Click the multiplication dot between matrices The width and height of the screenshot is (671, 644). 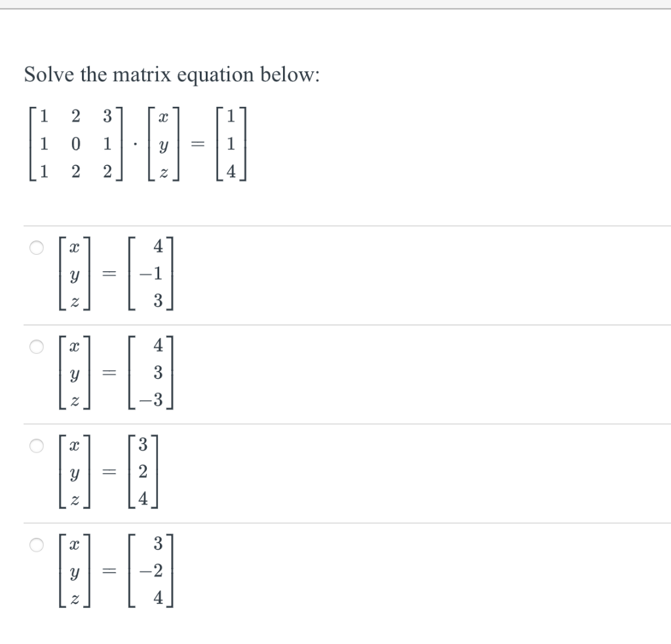pos(134,143)
